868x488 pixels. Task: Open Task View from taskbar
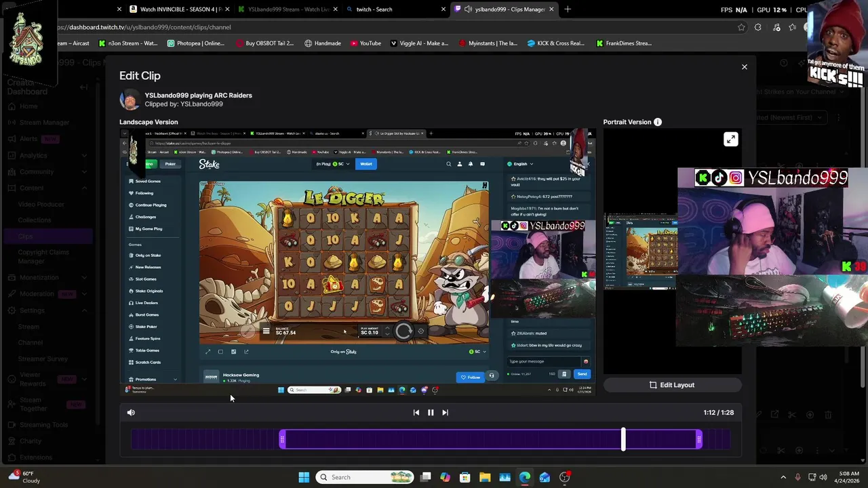click(x=425, y=477)
